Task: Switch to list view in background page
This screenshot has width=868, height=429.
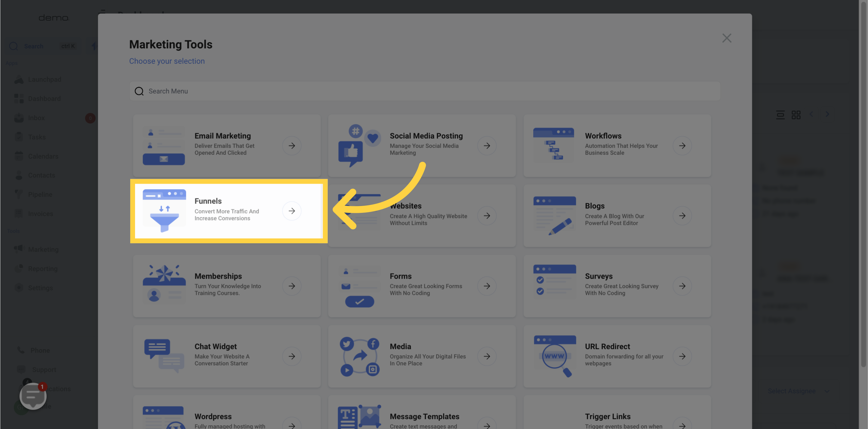Action: coord(780,115)
